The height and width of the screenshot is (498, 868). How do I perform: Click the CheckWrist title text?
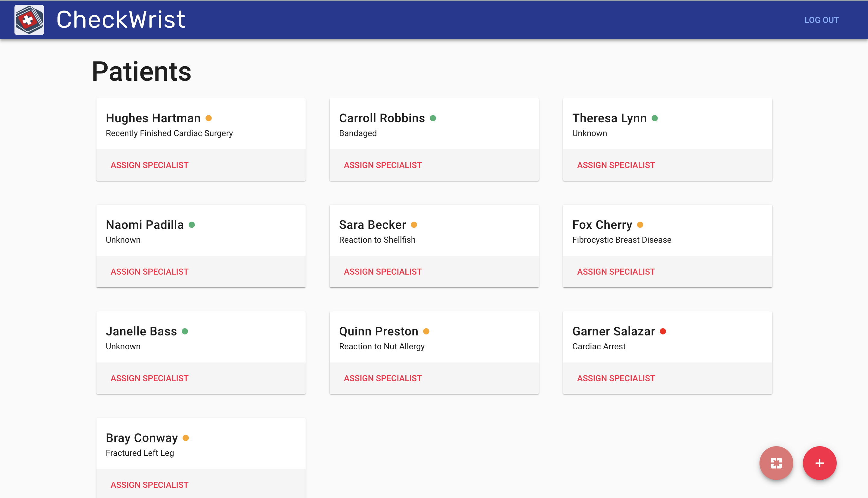[121, 20]
